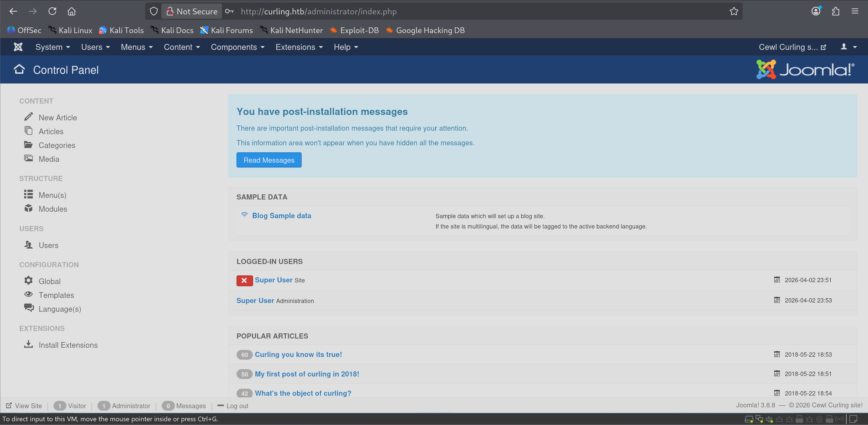Click the Modules cube icon
Image resolution: width=868 pixels, height=425 pixels.
(29, 208)
